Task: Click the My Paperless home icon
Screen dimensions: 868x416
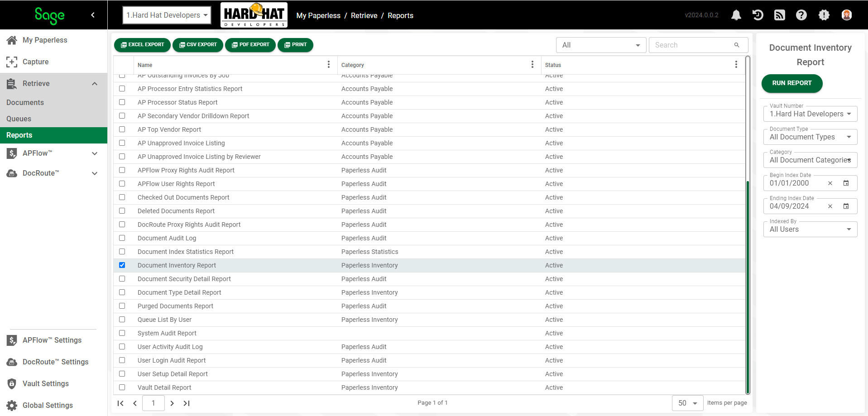Action: pos(12,40)
